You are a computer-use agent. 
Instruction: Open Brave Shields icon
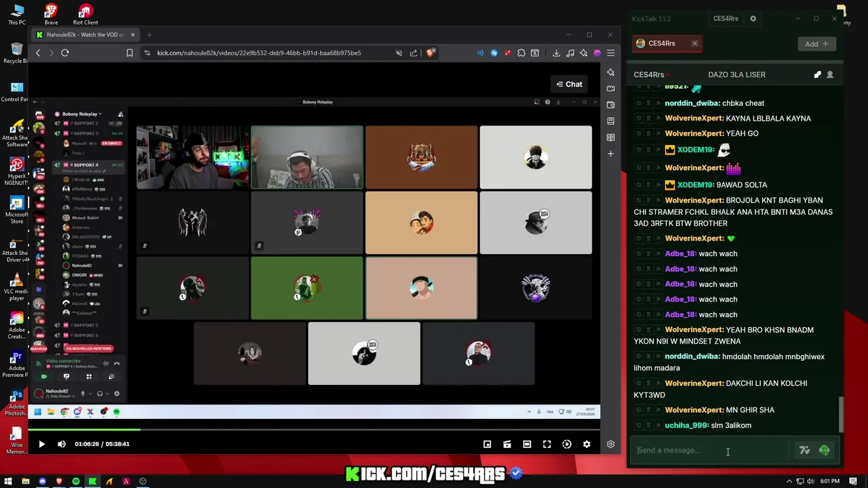pyautogui.click(x=430, y=53)
